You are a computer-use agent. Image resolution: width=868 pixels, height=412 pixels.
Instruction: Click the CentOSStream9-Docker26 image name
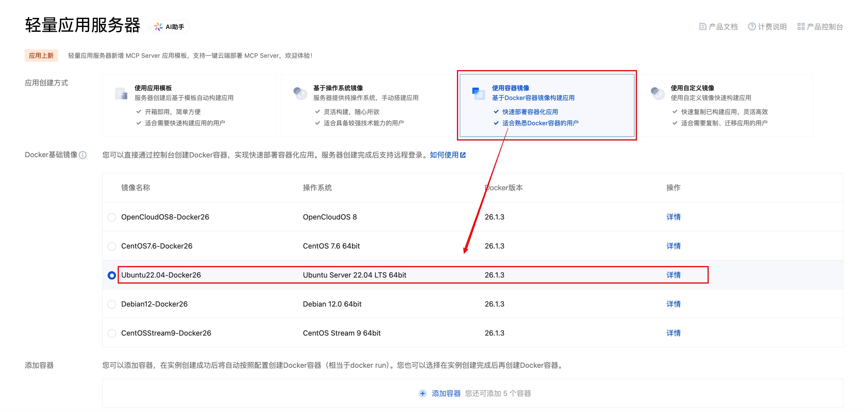[x=166, y=333]
